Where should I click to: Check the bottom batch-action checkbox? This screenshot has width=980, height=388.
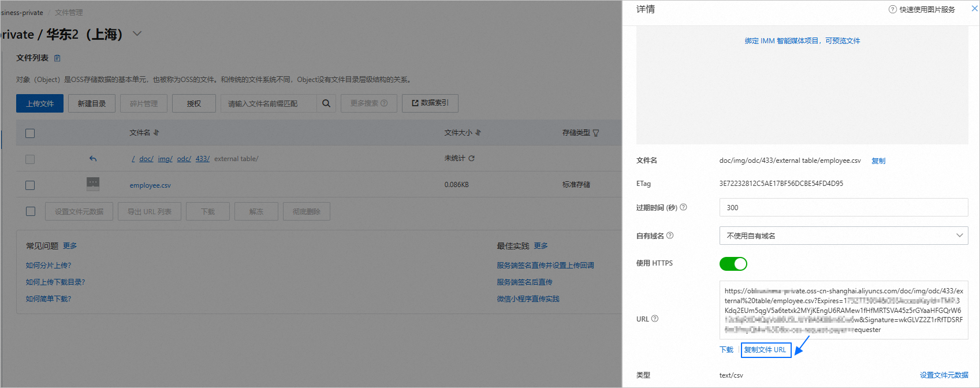[31, 211]
